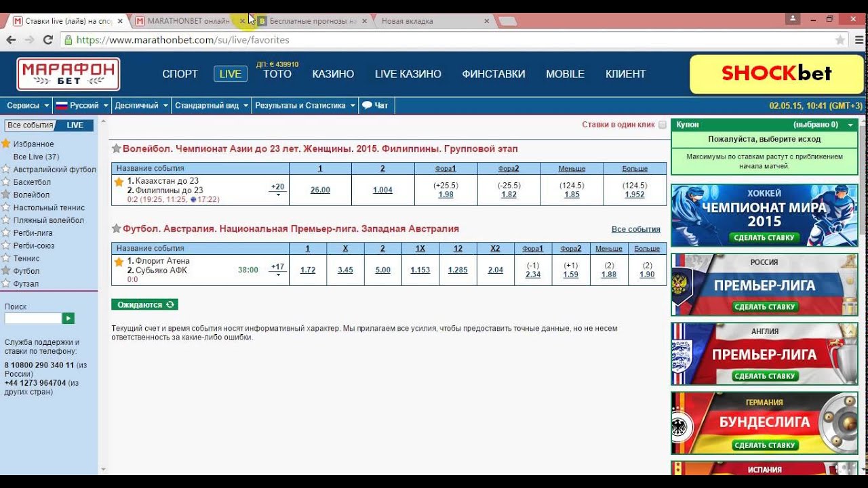Open the MOBILE menu
Viewport: 868px width, 488px height.
pos(566,74)
